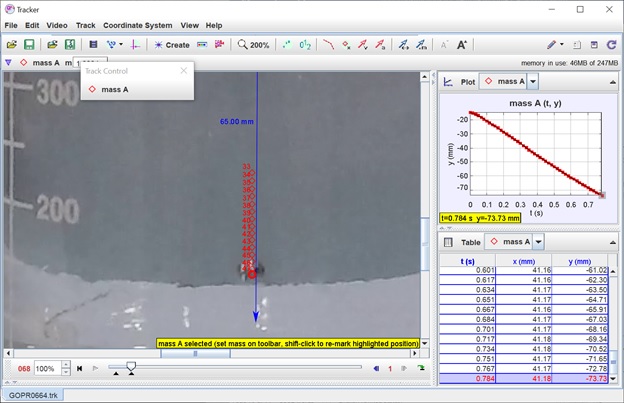Increase font size with large A icon
Image resolution: width=624 pixels, height=403 pixels.
coord(462,45)
